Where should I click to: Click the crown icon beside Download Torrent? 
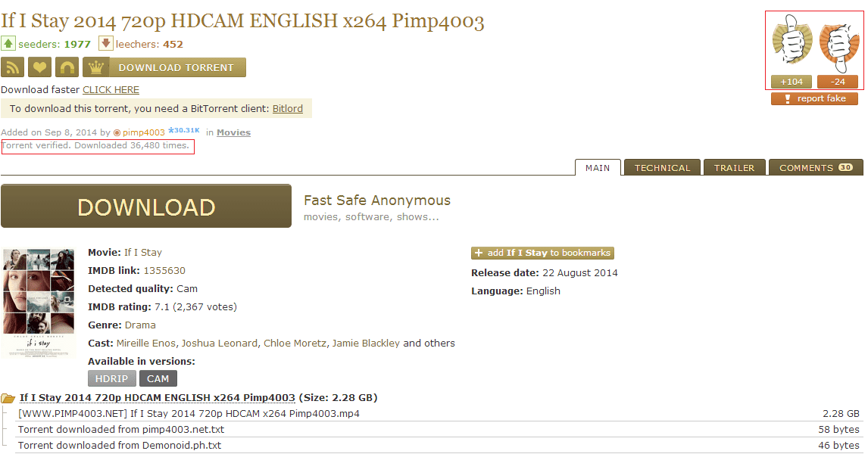click(x=96, y=67)
